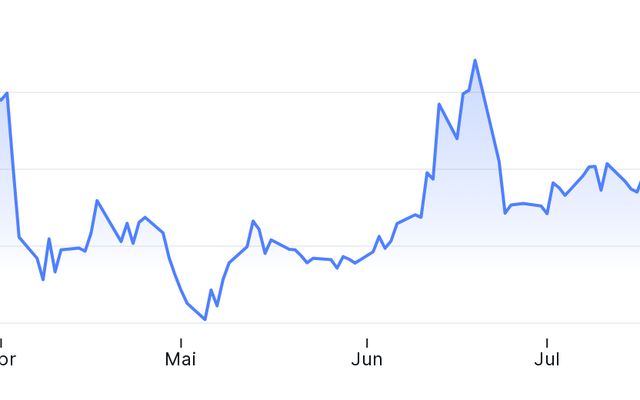Click the tick mark above the Jul label
The height and width of the screenshot is (400, 640).
click(547, 342)
